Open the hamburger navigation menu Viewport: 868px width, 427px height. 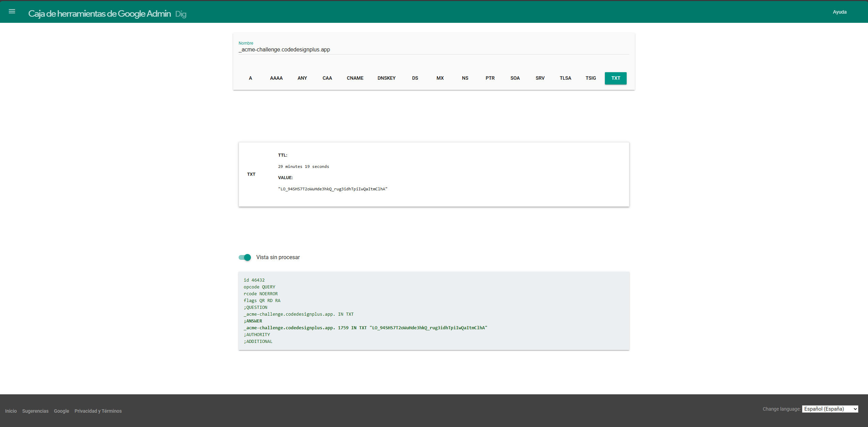point(12,12)
